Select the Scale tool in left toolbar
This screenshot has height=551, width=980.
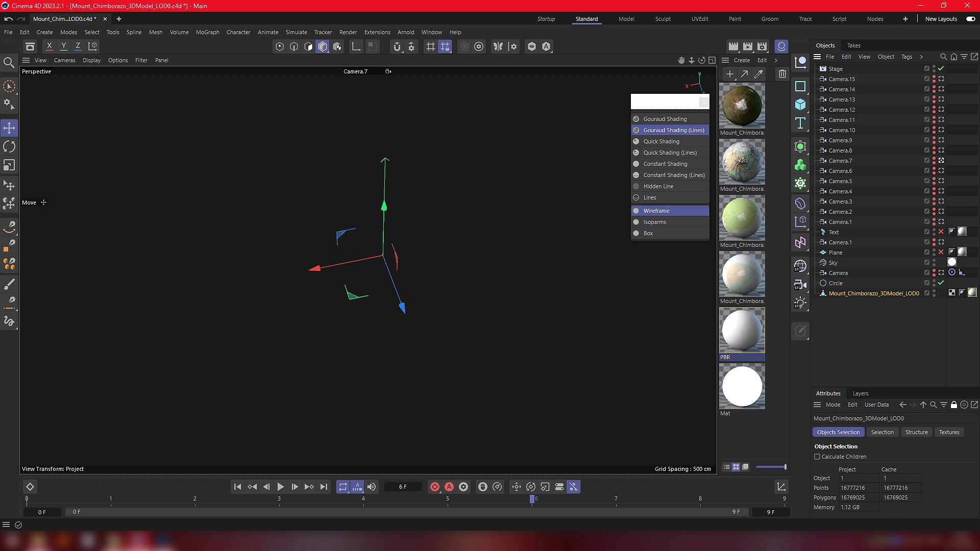pyautogui.click(x=9, y=165)
